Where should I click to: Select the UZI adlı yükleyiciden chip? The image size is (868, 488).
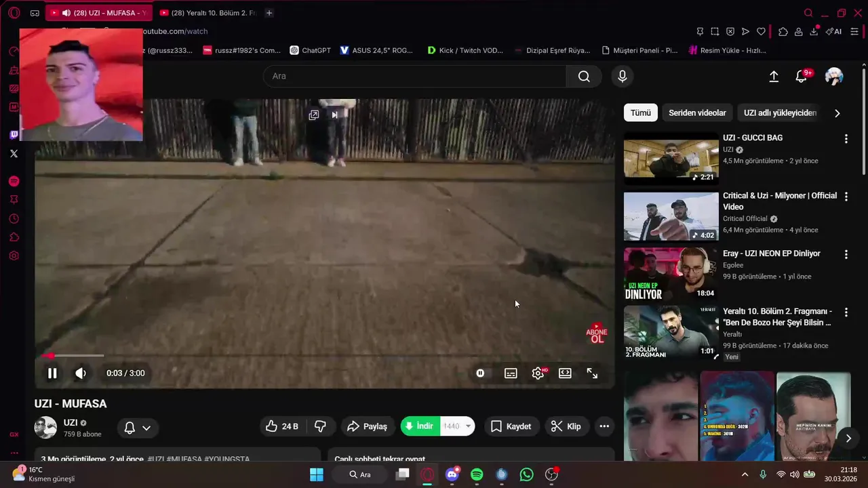[780, 113]
